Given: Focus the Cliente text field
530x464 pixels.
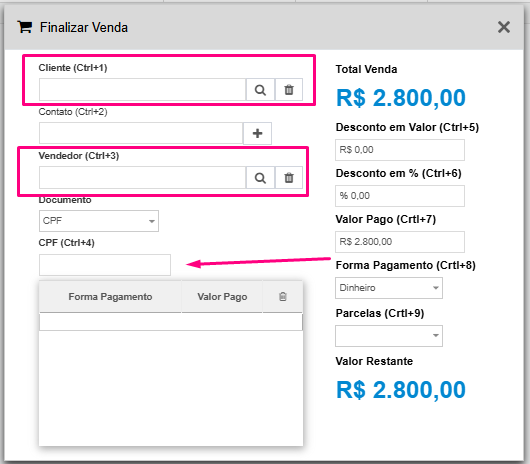Looking at the screenshot, I should [x=142, y=90].
